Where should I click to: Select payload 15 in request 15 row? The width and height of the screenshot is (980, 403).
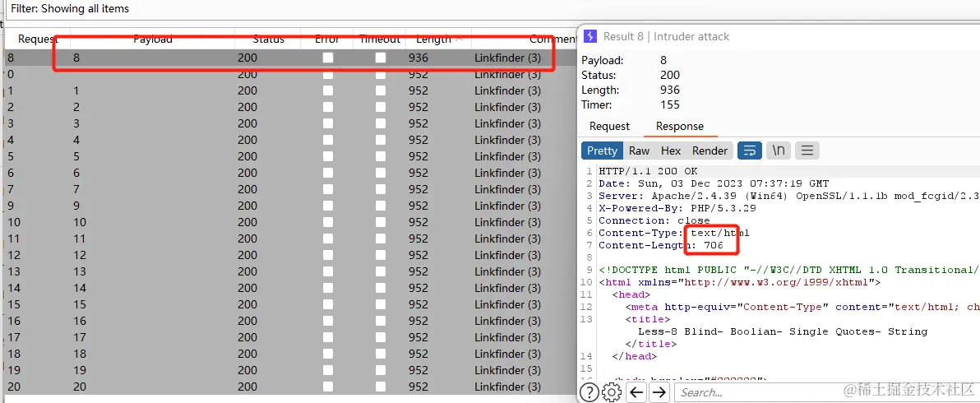pyautogui.click(x=79, y=304)
